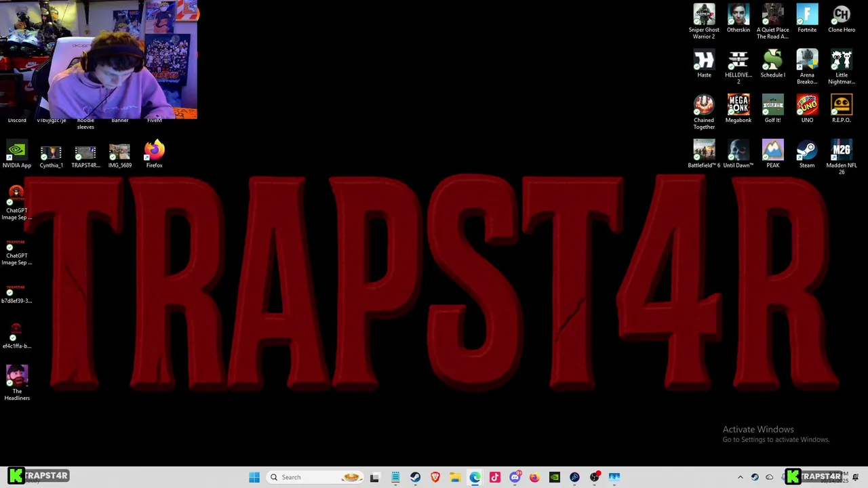This screenshot has height=488, width=868.
Task: Select the TRAPST4R file beside Cynthia_1
Action: pos(85,156)
